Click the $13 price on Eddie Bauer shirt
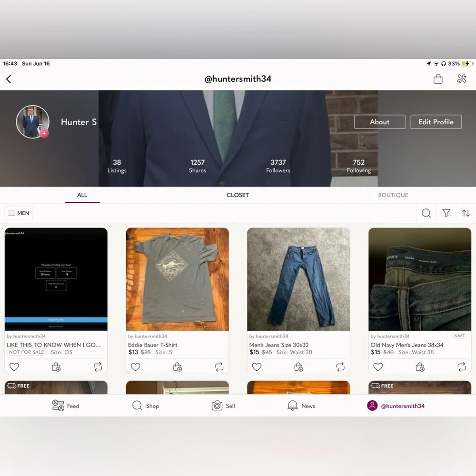 click(x=133, y=352)
